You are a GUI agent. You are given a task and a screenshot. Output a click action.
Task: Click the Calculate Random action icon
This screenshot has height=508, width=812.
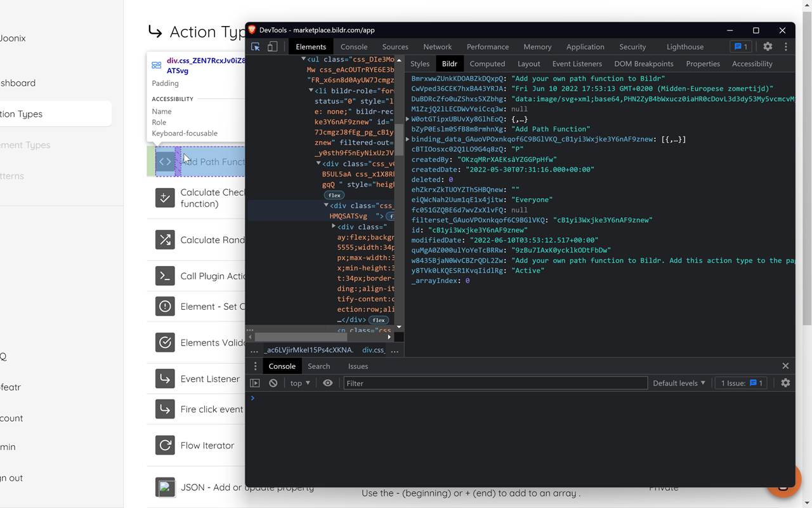(x=165, y=240)
